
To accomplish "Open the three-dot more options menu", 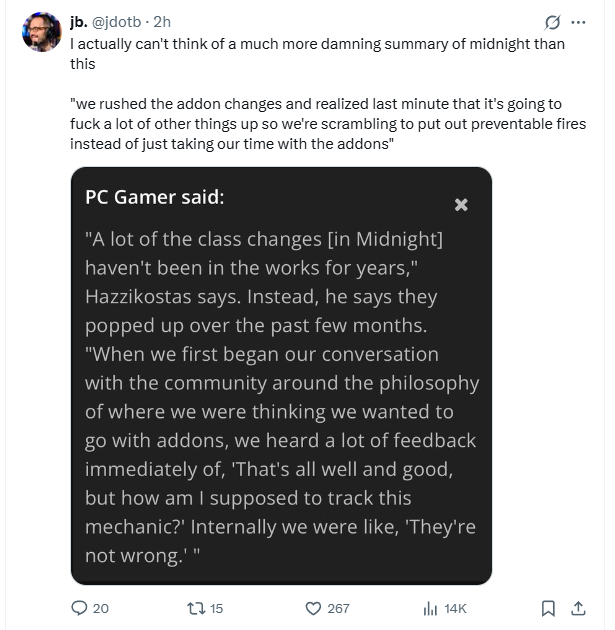I will (x=578, y=22).
